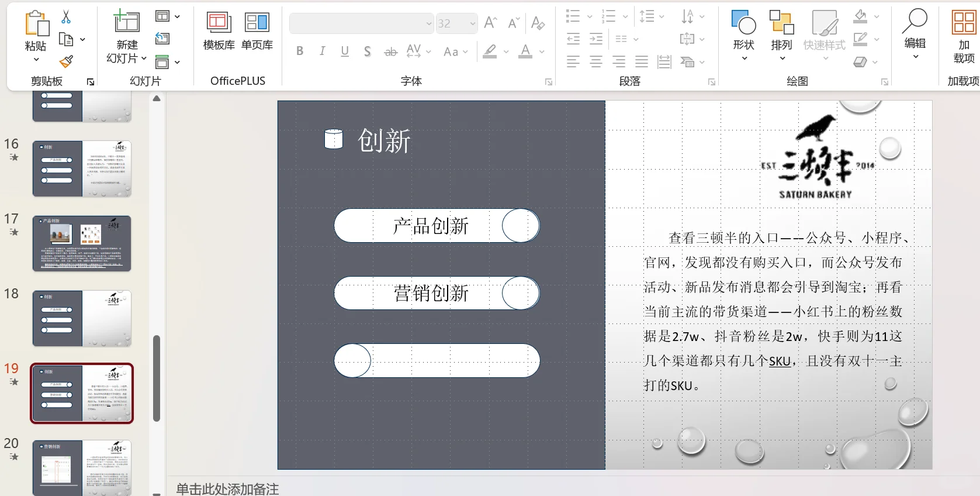
Task: Click the Shape Effects icon
Action: pyautogui.click(x=860, y=61)
